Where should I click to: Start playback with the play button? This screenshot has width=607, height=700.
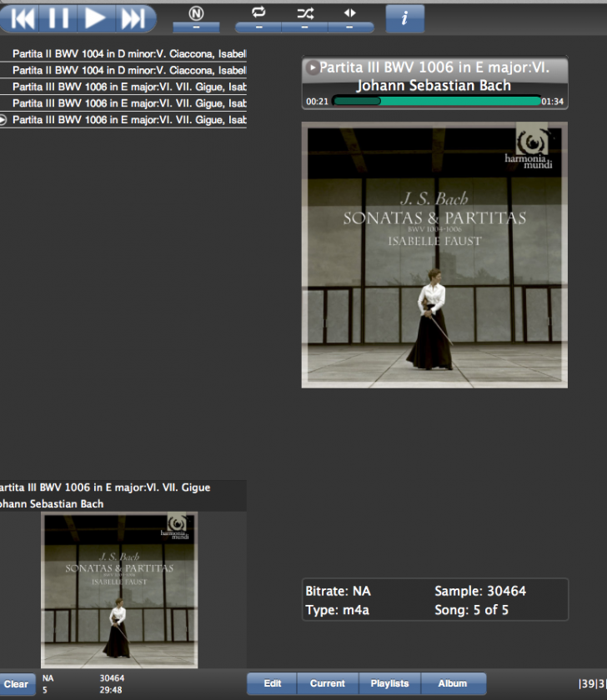point(96,18)
